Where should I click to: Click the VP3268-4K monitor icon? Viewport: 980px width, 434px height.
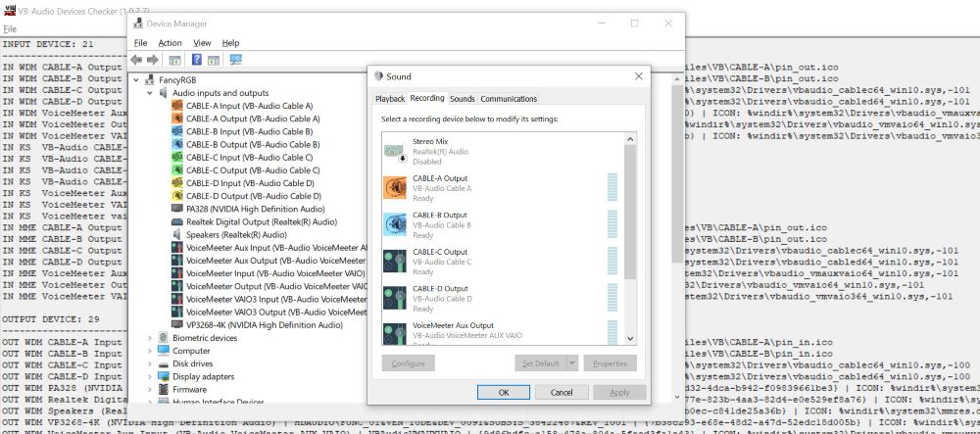(x=176, y=325)
